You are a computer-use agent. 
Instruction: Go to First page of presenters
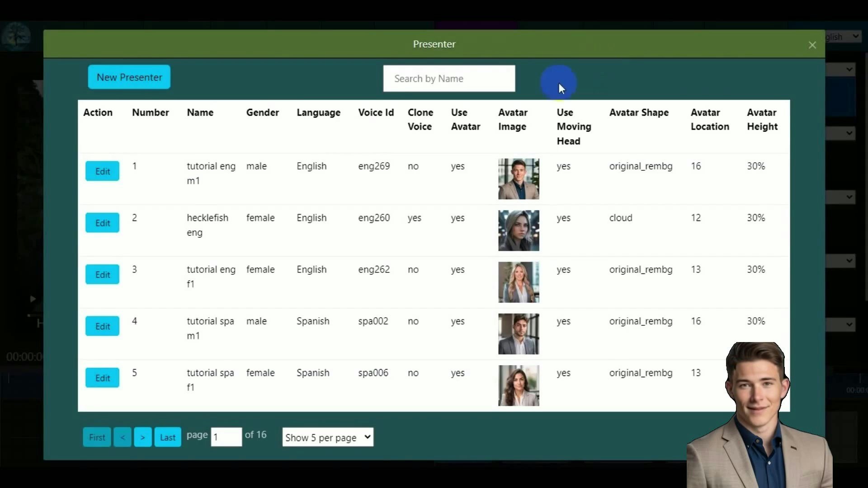[97, 437]
